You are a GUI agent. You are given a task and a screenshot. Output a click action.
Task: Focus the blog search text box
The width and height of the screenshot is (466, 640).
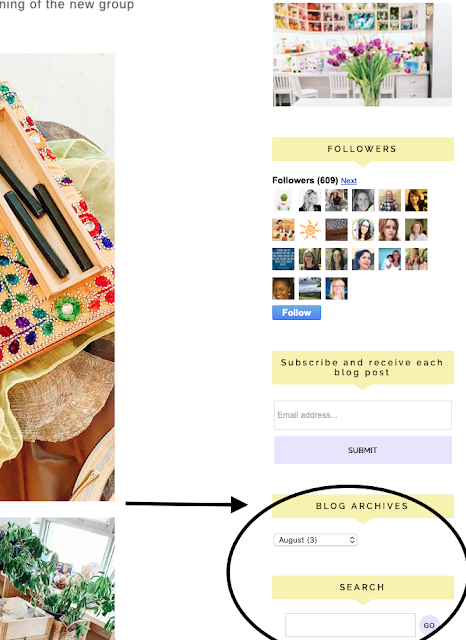pyautogui.click(x=350, y=625)
